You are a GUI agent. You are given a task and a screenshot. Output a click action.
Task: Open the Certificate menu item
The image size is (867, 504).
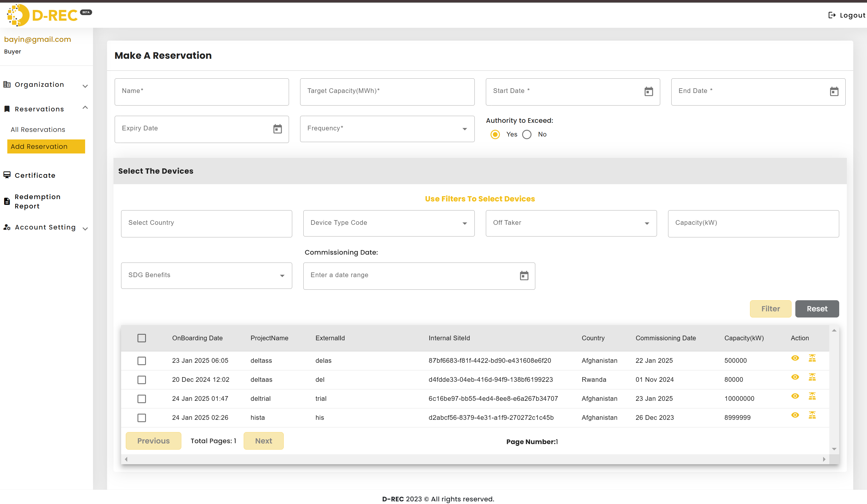point(35,175)
